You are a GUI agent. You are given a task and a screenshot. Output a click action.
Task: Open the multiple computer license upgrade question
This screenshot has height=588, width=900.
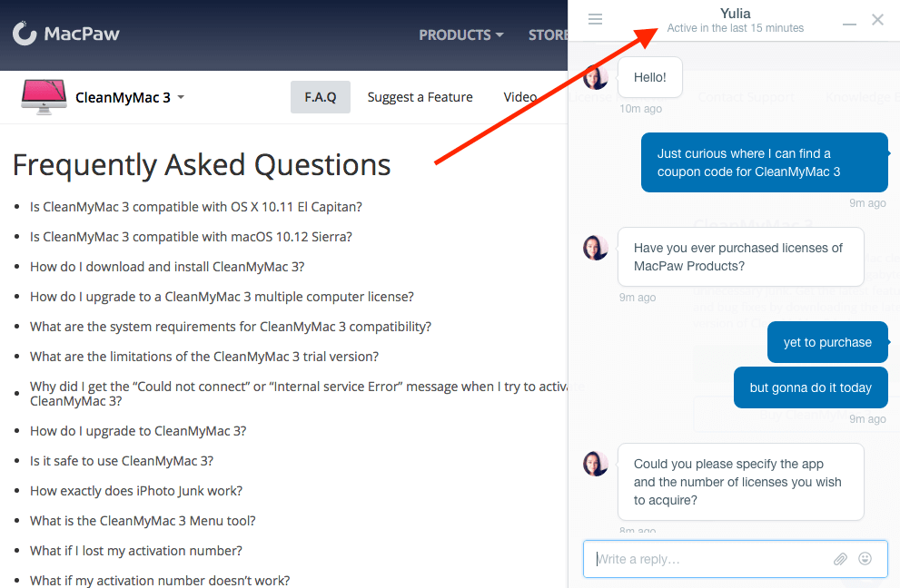222,297
